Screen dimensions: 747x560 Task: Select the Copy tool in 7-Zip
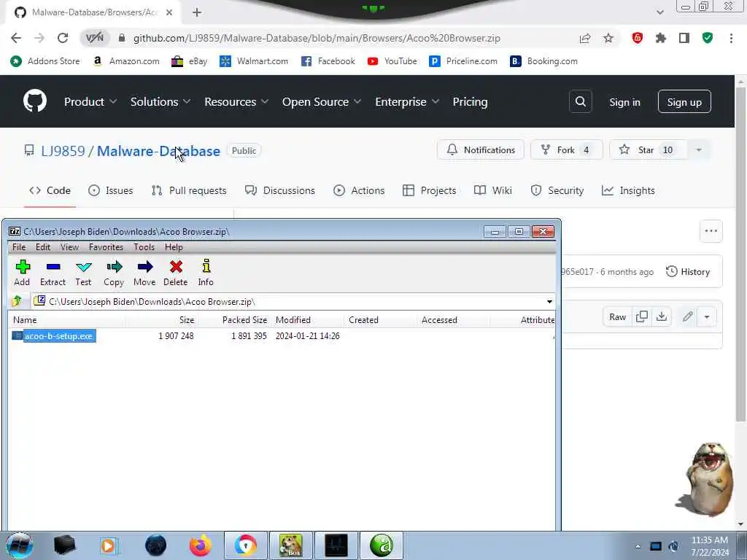[x=114, y=273]
